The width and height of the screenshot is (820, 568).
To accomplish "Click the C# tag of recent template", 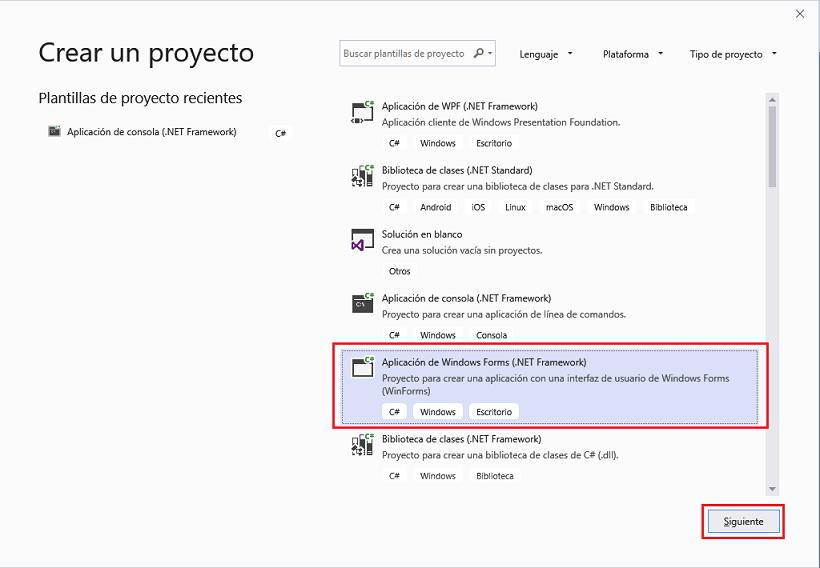I will [x=280, y=133].
